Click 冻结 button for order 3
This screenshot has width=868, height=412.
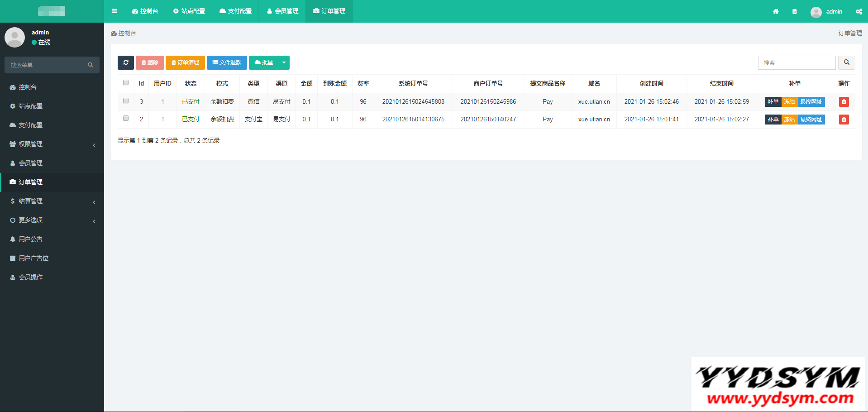(789, 102)
